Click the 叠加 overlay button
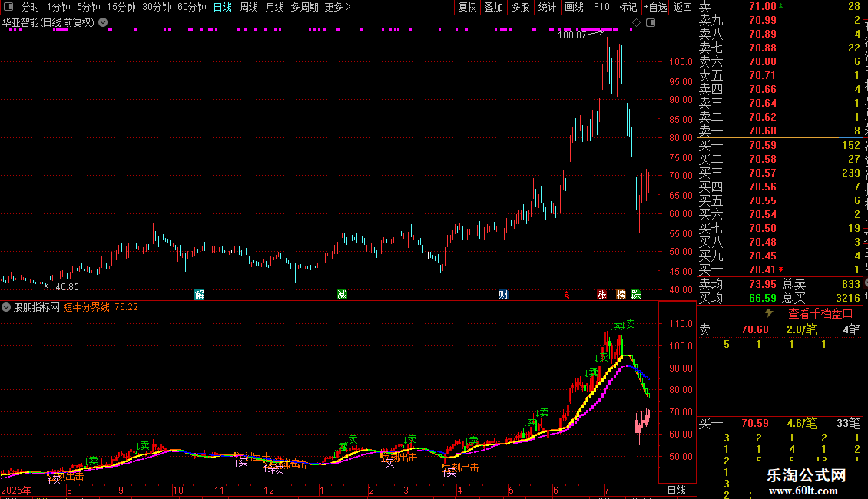This screenshot has height=499, width=868. (493, 7)
